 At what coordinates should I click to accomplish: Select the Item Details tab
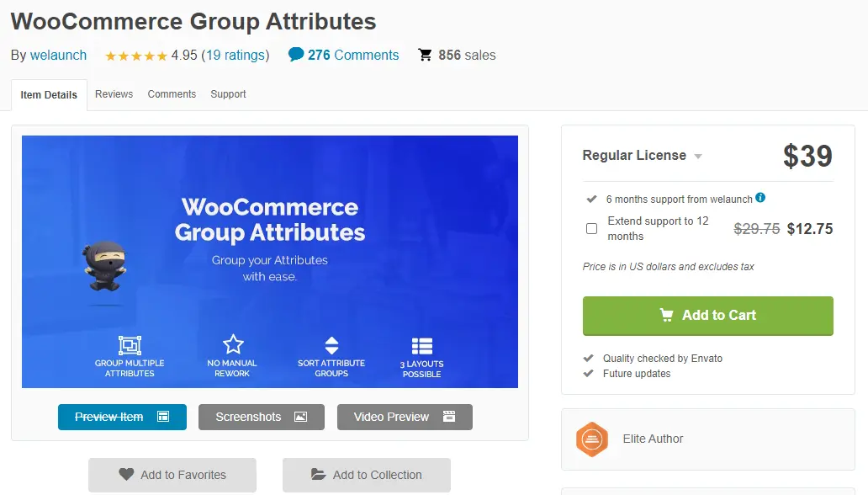[49, 95]
